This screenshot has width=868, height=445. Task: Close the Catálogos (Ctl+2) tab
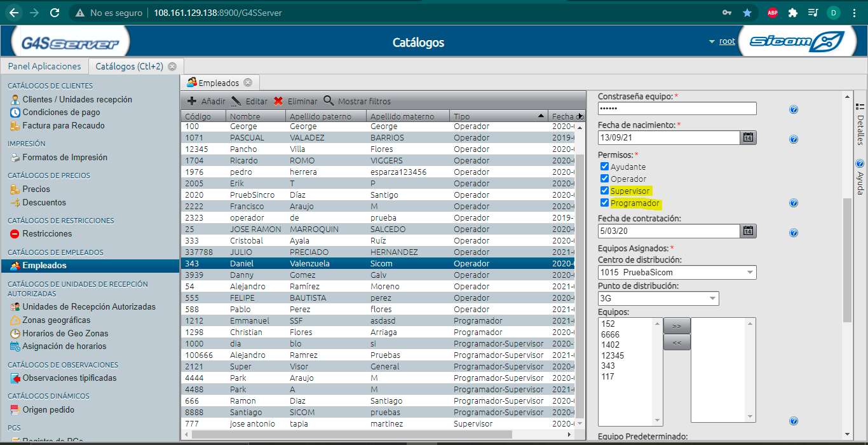pyautogui.click(x=172, y=66)
